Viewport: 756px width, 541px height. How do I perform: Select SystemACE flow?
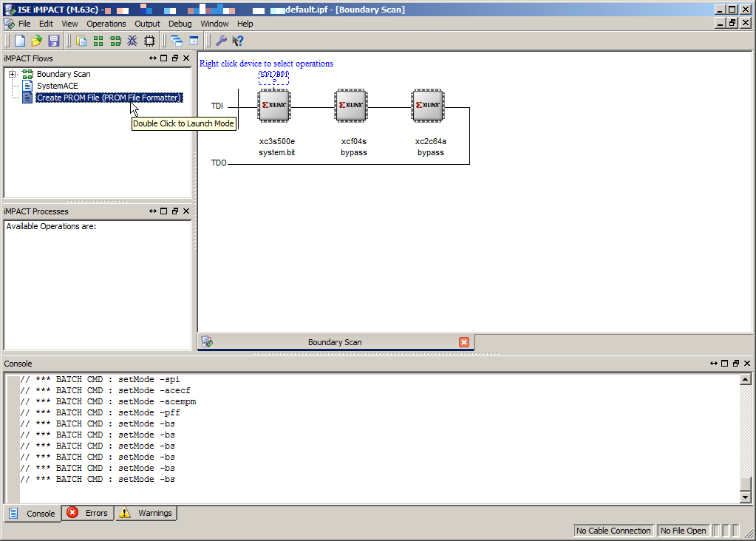click(58, 86)
